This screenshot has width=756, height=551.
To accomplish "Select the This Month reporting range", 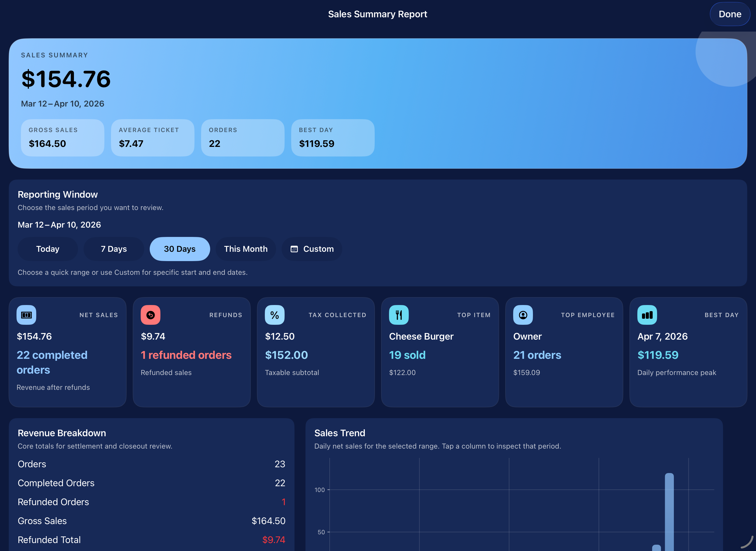I will [x=246, y=249].
